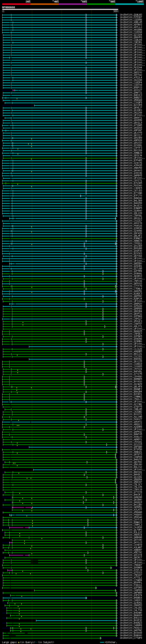Select hit UniRef100_B0WV40
This screenshot has width=146, height=644.
(131, 636)
